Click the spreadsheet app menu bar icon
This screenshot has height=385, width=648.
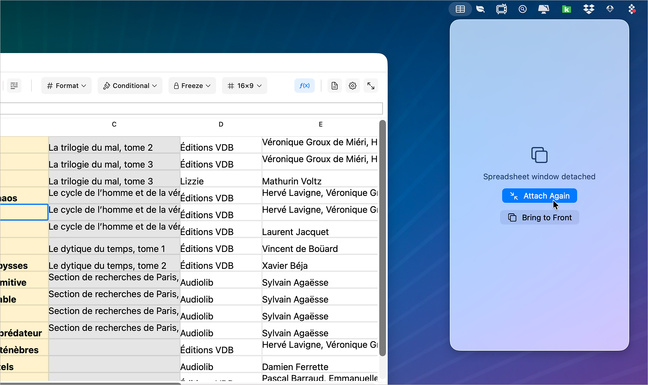click(x=460, y=9)
